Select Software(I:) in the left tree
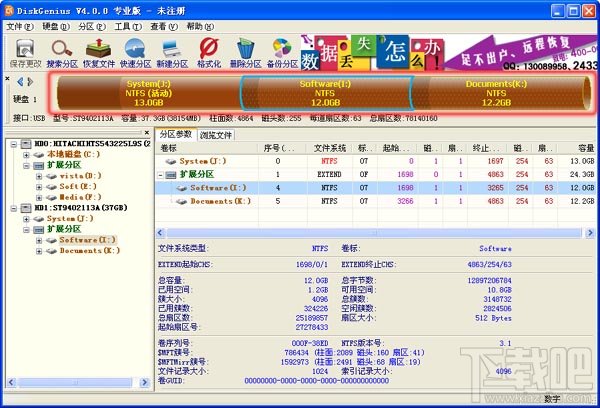The height and width of the screenshot is (408, 600). (x=87, y=240)
